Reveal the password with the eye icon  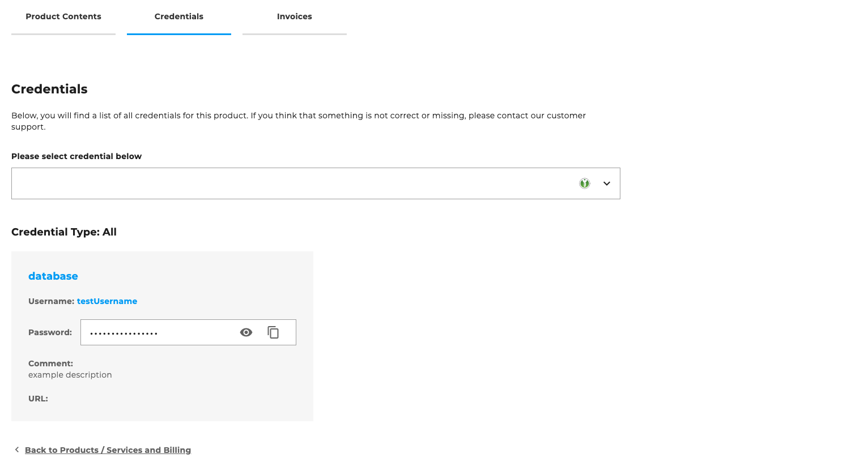point(246,332)
